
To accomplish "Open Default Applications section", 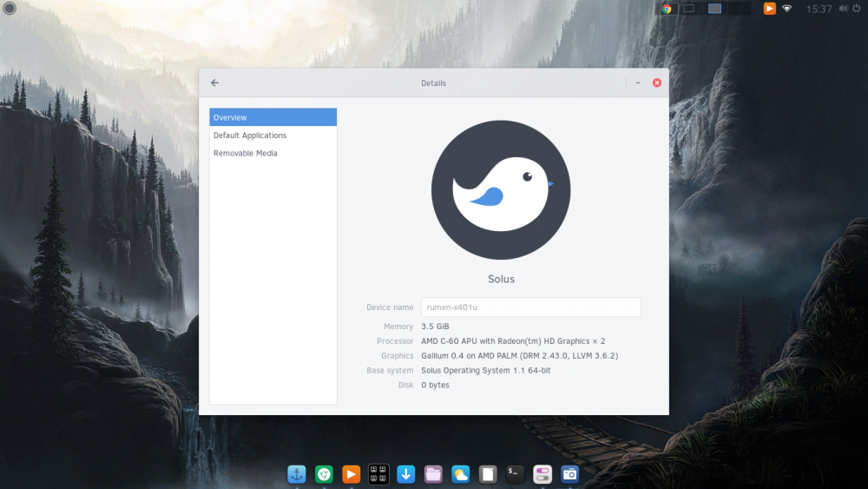I will click(273, 135).
